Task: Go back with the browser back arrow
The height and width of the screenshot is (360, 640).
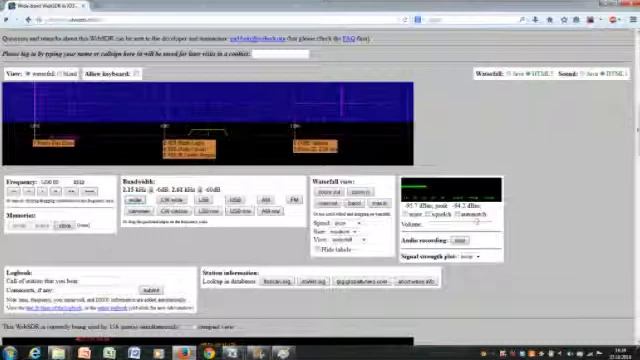Action: (x=28, y=20)
